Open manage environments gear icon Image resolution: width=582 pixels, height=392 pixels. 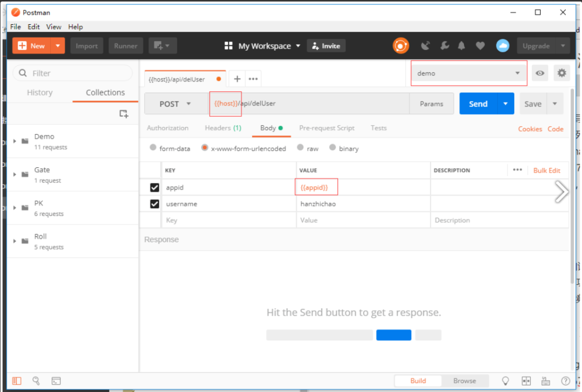point(562,73)
